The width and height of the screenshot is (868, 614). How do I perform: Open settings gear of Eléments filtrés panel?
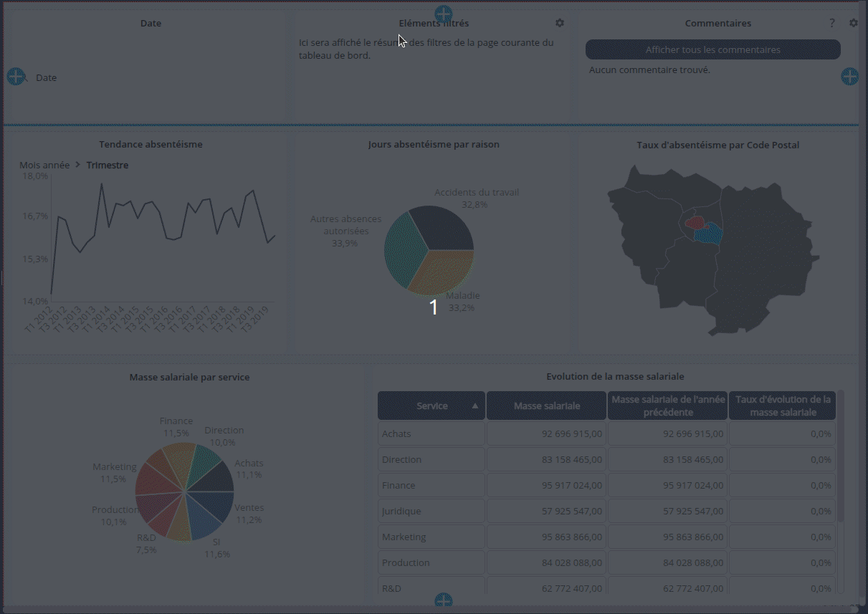click(x=560, y=23)
